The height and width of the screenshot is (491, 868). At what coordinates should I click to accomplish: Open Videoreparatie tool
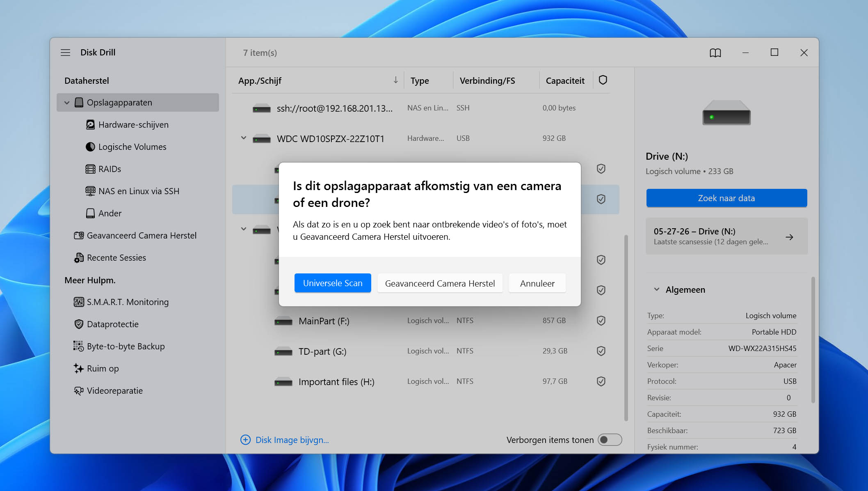pos(115,391)
